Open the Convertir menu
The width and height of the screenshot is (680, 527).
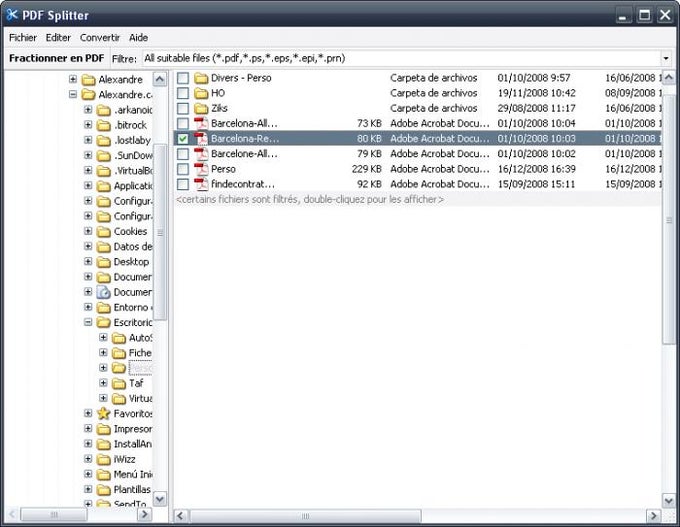pyautogui.click(x=100, y=38)
